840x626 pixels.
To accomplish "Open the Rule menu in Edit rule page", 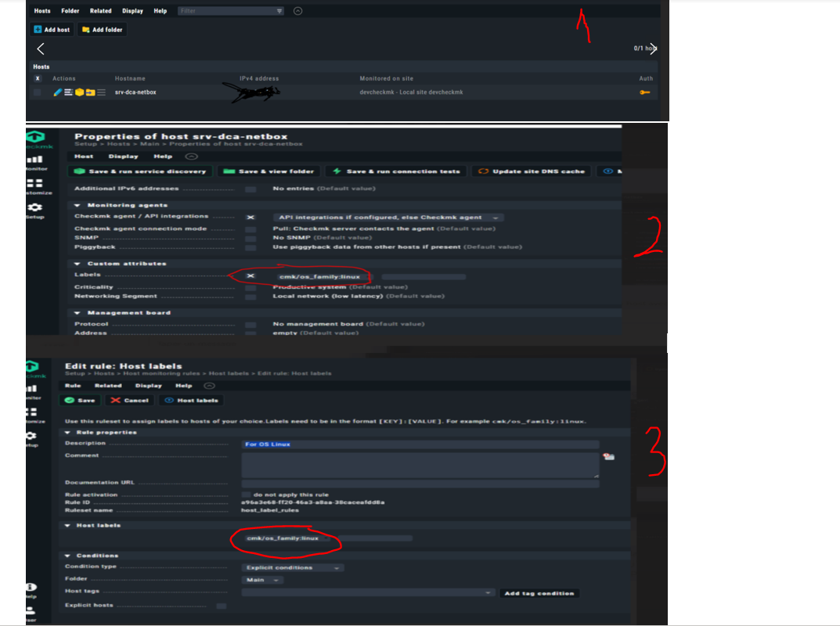I will [73, 386].
